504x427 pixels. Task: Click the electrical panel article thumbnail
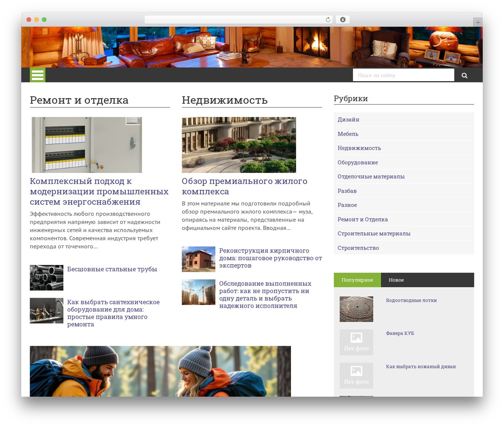coord(87,145)
